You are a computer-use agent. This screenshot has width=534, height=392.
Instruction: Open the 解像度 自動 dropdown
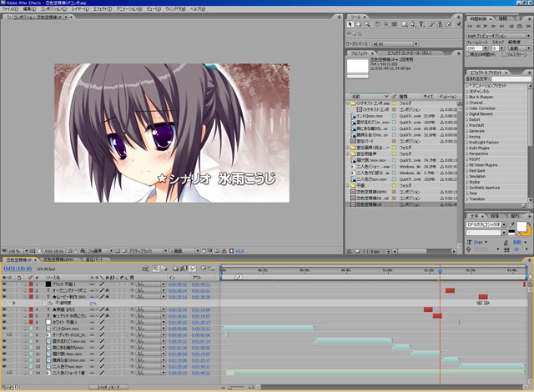(x=520, y=48)
